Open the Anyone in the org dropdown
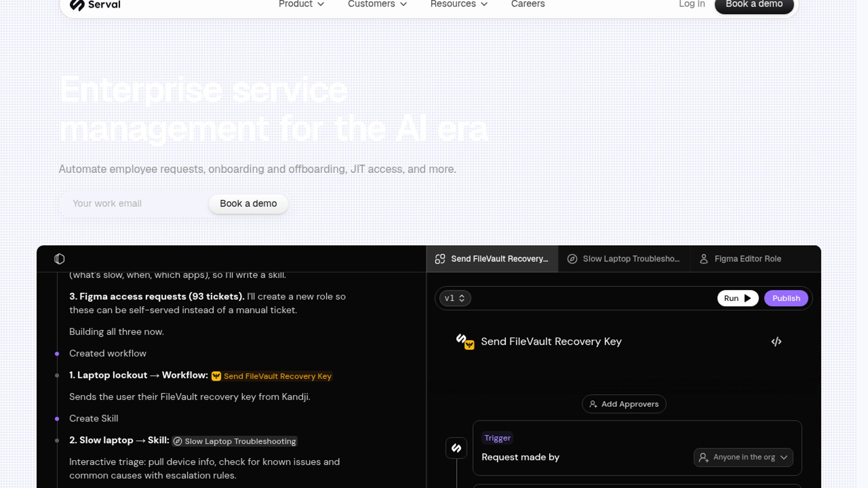Image resolution: width=868 pixels, height=488 pixels. [x=743, y=457]
